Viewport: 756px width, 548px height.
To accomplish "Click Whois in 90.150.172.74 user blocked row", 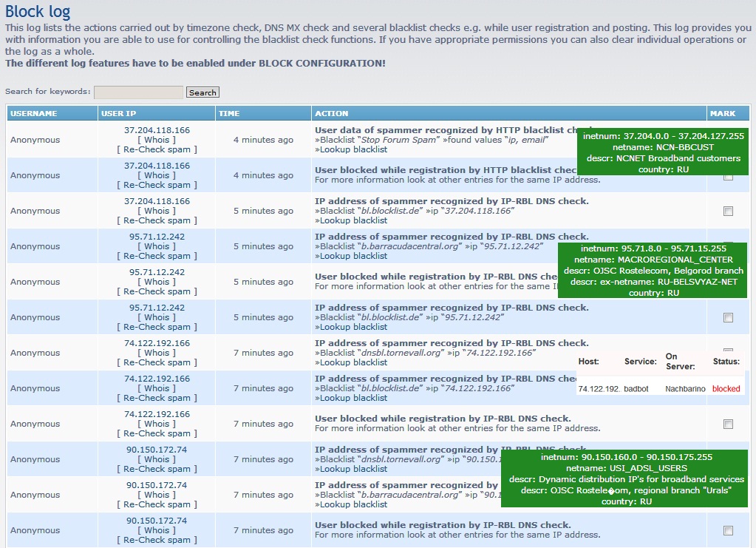I will 157,530.
